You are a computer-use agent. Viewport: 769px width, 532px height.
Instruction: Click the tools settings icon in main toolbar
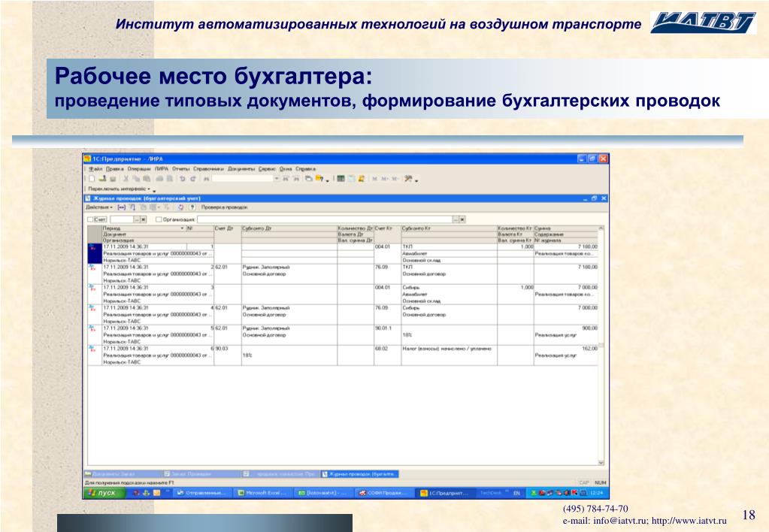point(408,179)
